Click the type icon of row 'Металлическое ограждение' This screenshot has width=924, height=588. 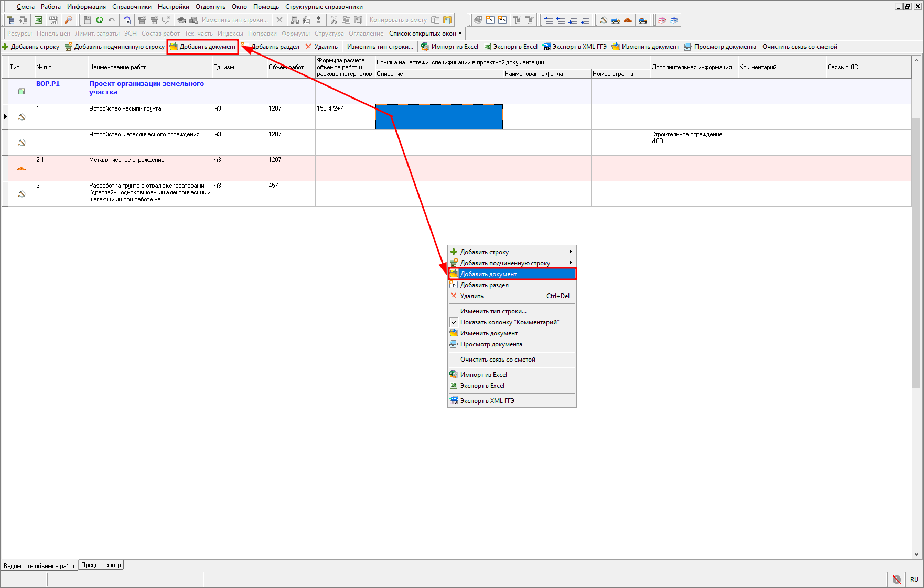(x=22, y=168)
